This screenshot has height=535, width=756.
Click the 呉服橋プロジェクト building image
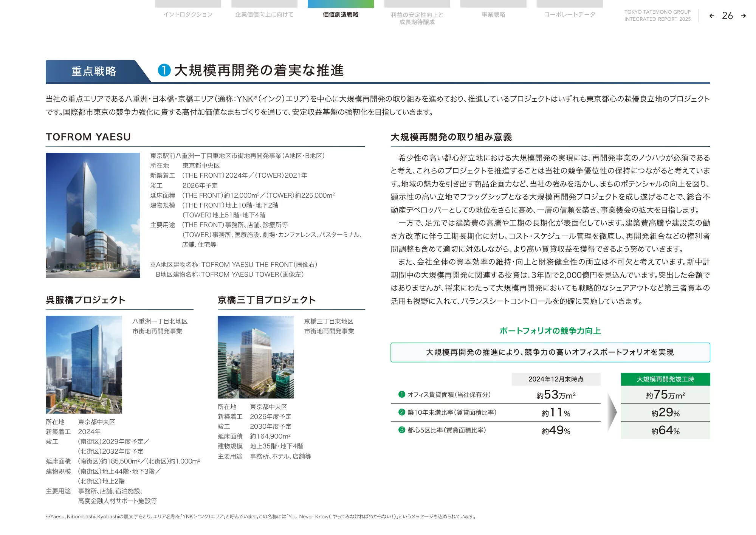pos(84,364)
